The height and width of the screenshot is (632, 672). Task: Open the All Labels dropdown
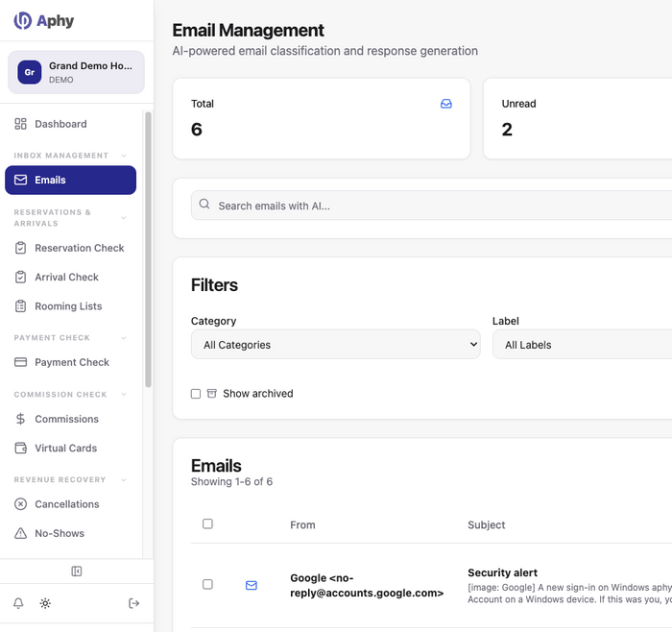[x=582, y=344]
